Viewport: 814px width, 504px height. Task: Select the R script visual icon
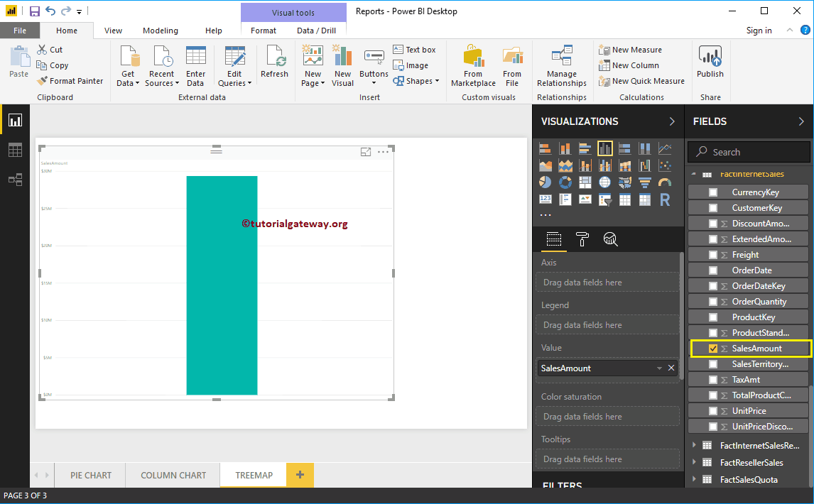[665, 199]
